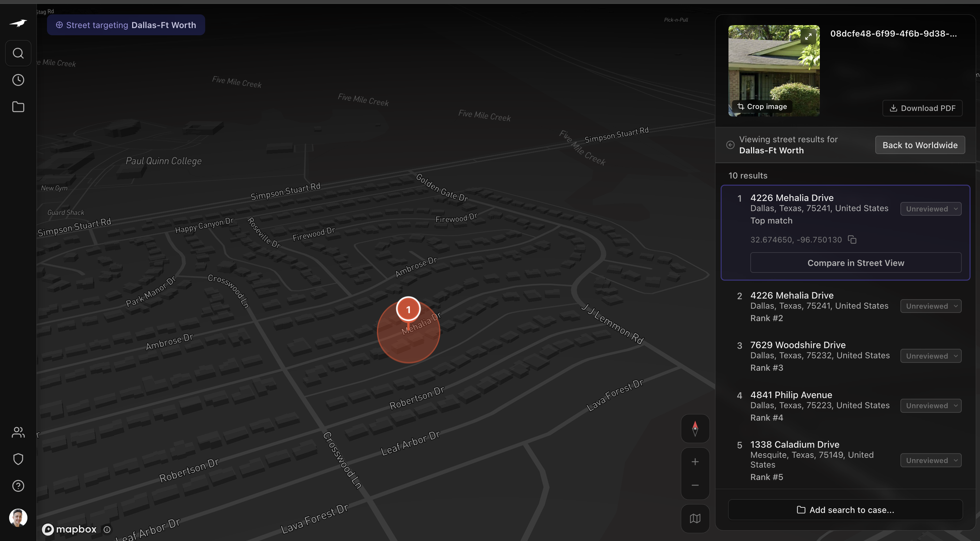Open Unreviewed dropdown for Rank #2 result
The image size is (980, 541).
tap(930, 306)
